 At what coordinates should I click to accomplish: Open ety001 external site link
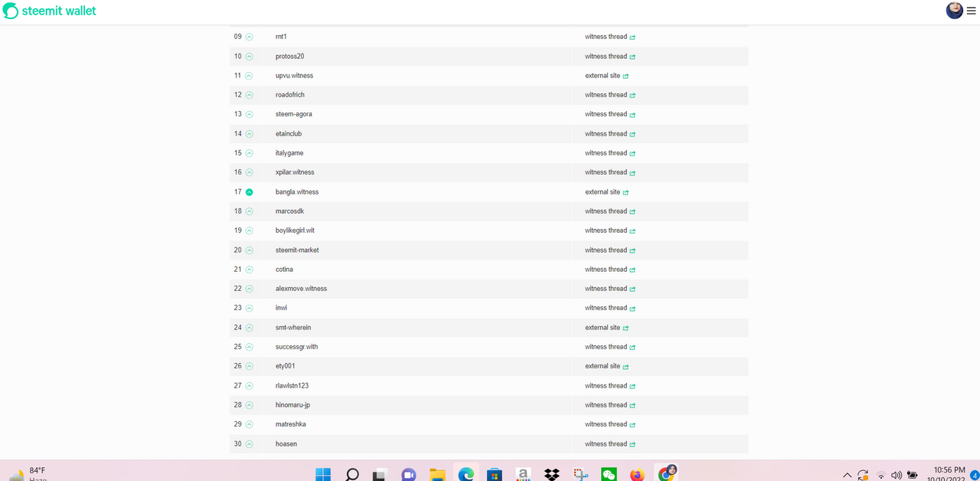point(607,366)
